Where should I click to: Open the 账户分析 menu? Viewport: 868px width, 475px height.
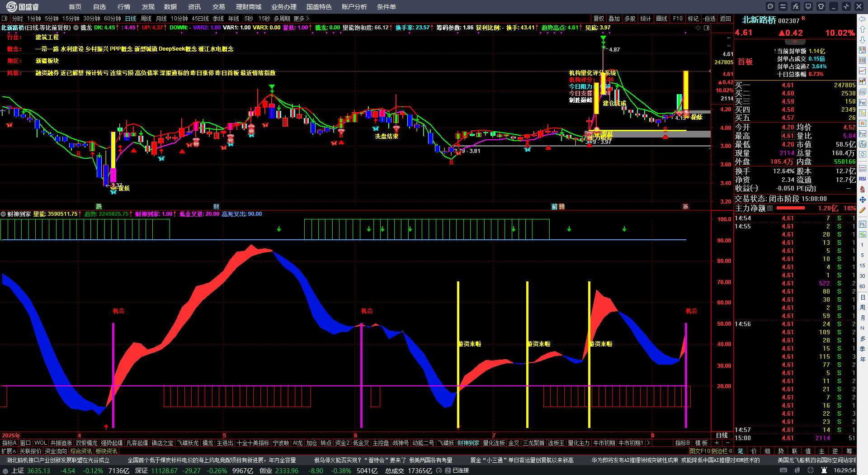(354, 7)
